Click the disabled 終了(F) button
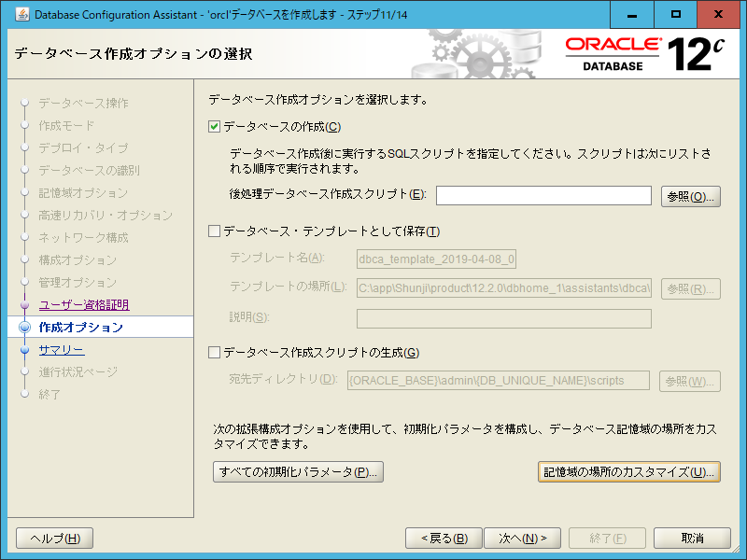This screenshot has height=560, width=747. tap(608, 539)
